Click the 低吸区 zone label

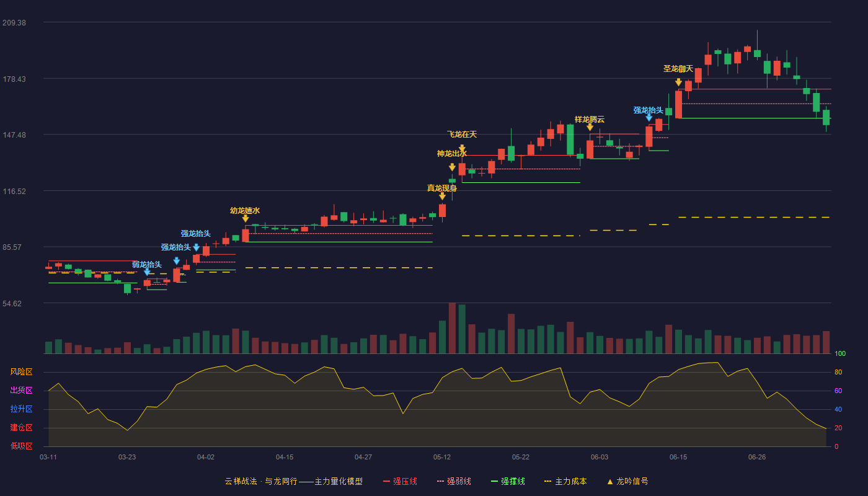coord(21,446)
